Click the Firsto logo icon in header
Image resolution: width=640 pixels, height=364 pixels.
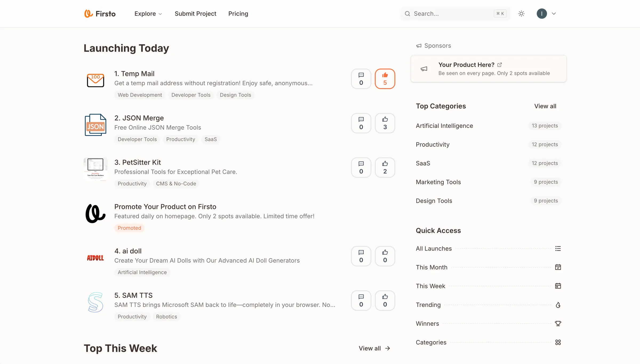pos(88,13)
